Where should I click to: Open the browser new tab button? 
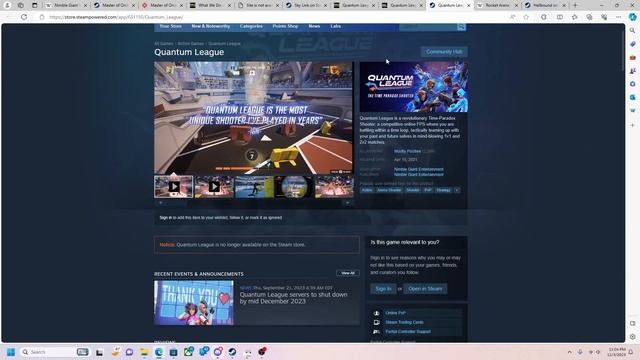(575, 5)
